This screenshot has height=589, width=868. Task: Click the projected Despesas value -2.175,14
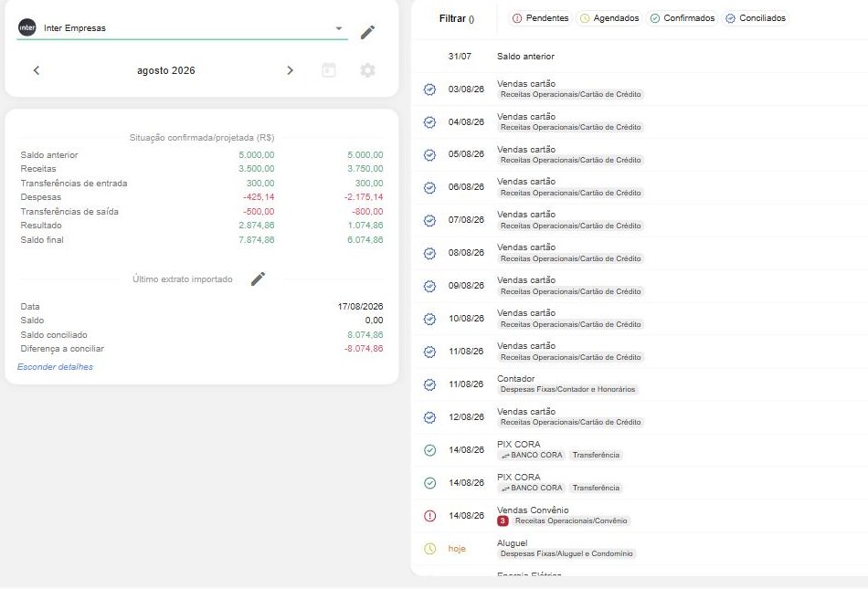[x=363, y=197]
